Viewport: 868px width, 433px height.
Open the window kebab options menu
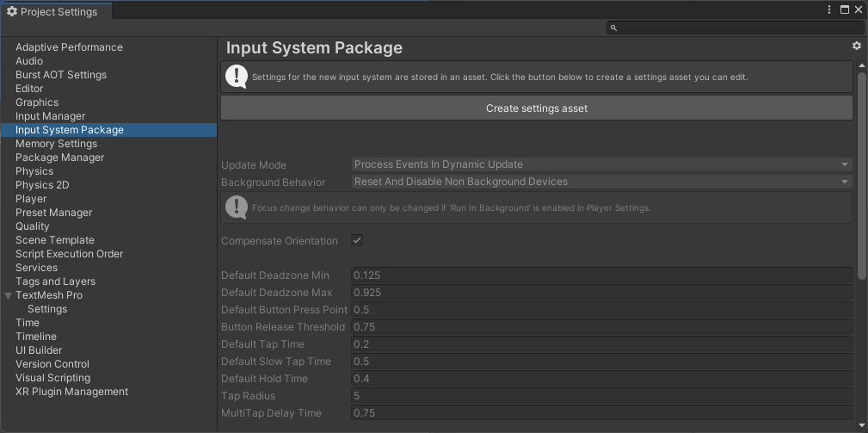(x=829, y=9)
